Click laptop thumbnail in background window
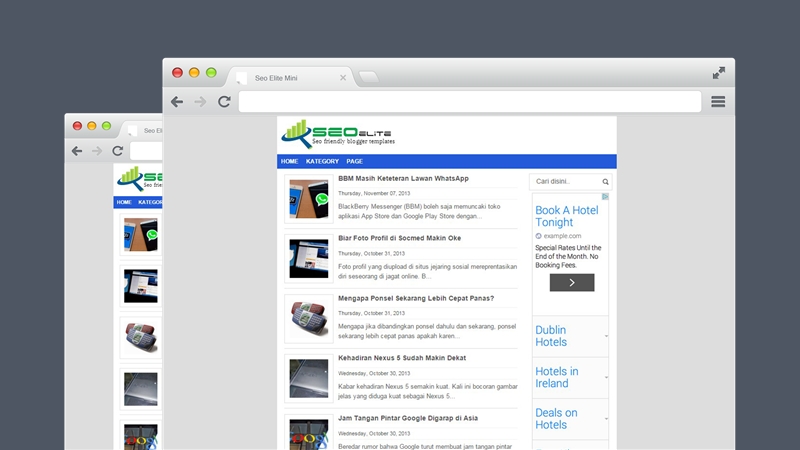800x450 pixels. 141,286
